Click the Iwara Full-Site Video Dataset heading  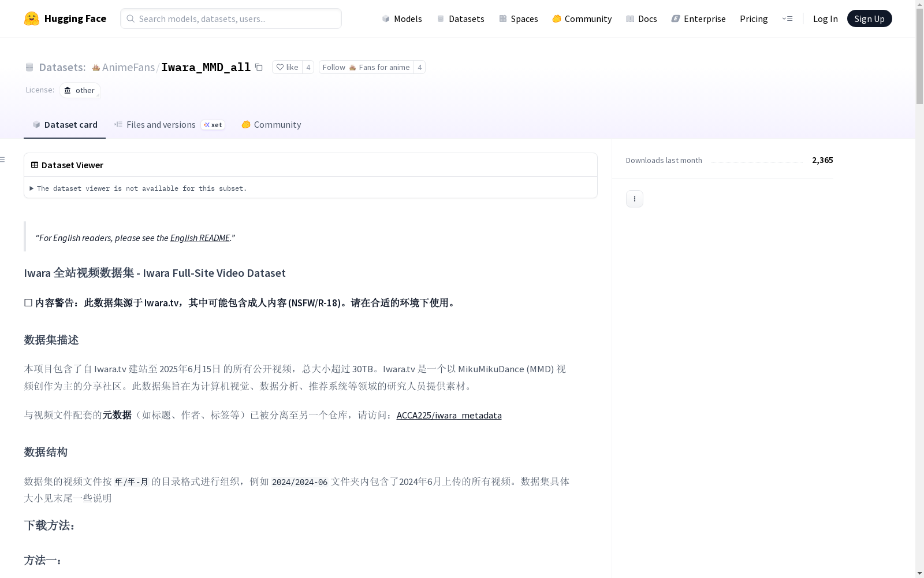coord(155,273)
